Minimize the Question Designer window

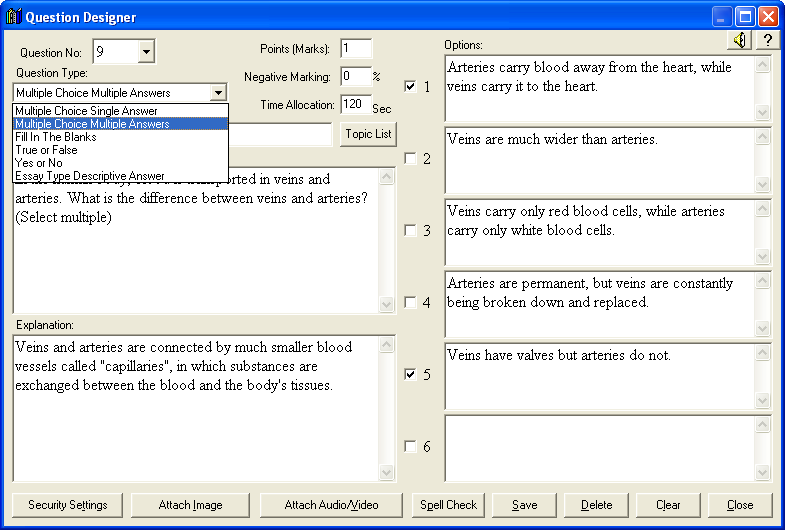pyautogui.click(x=721, y=17)
